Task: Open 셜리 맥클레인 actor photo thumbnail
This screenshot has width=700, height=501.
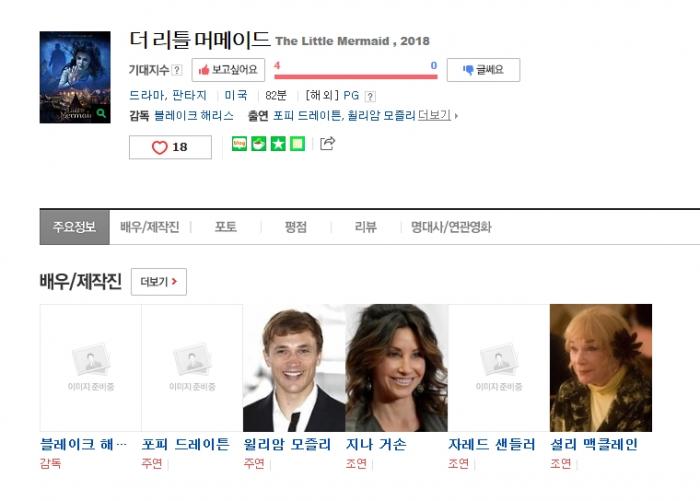Action: tap(601, 368)
